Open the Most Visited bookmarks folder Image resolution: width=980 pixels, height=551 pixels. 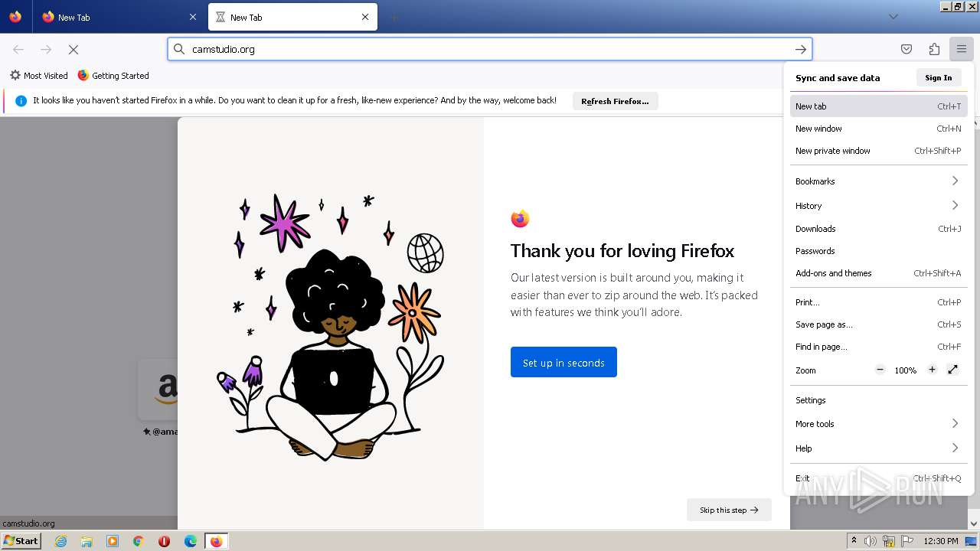(39, 76)
